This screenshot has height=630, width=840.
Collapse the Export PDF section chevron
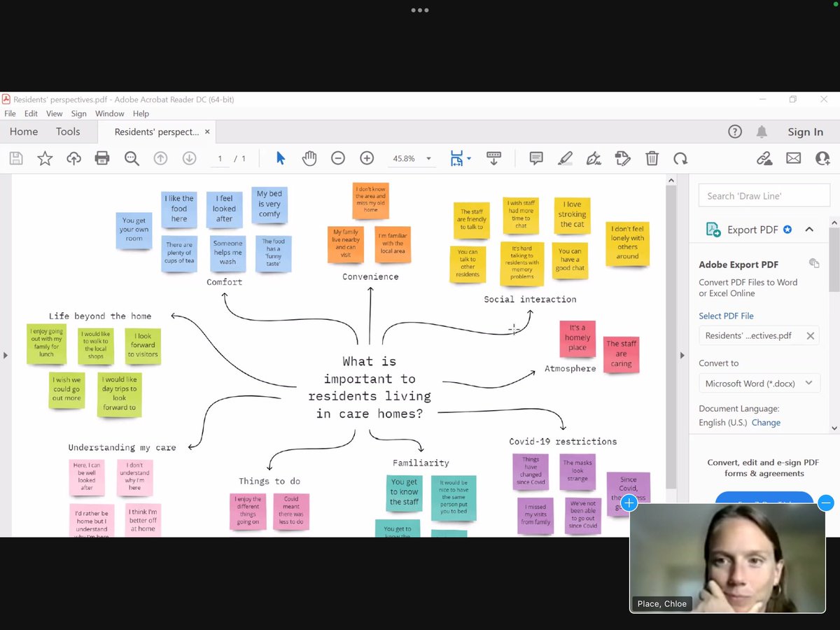click(x=809, y=230)
